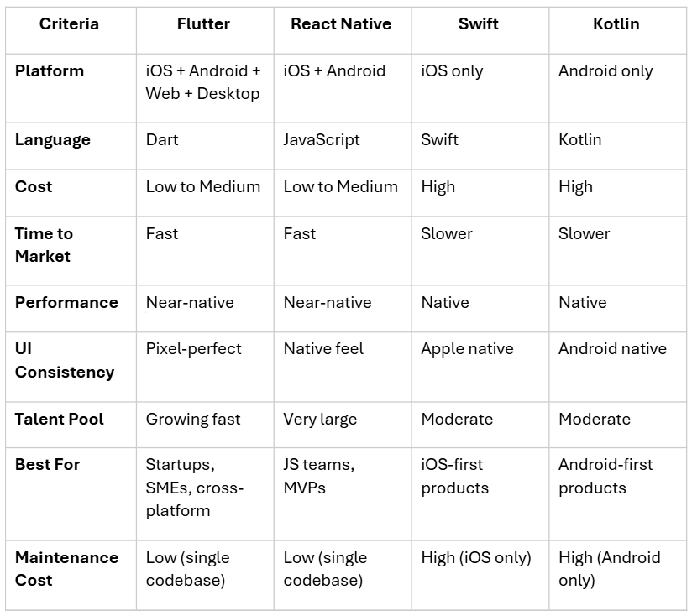The width and height of the screenshot is (692, 616).
Task: Click the Dart language cell
Action: (162, 140)
